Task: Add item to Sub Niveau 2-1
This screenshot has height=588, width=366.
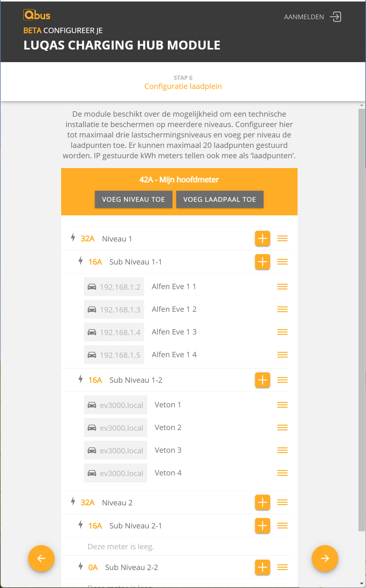Action: (263, 526)
